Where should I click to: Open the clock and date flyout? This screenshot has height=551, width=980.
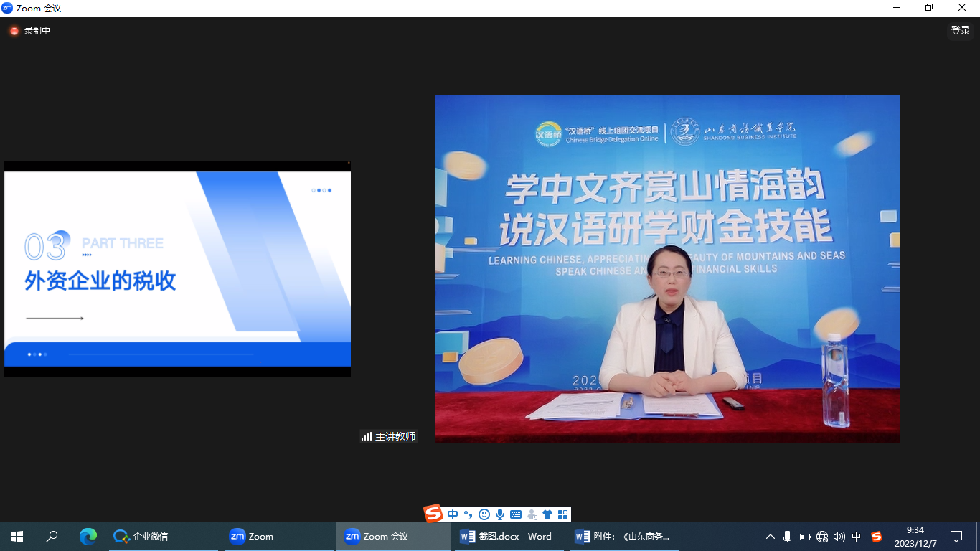click(915, 537)
